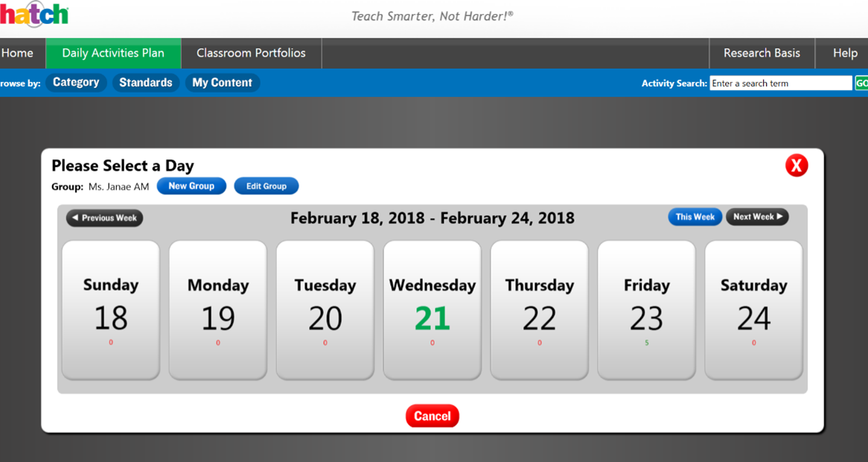Click the February 18 - February 24 date range
This screenshot has height=462, width=868.
click(x=433, y=218)
